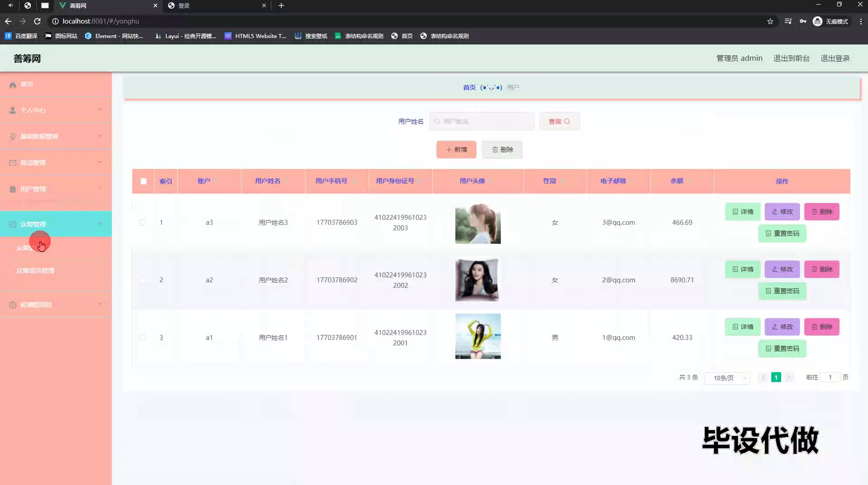
Task: Click site info icon in address bar
Action: pos(55,21)
